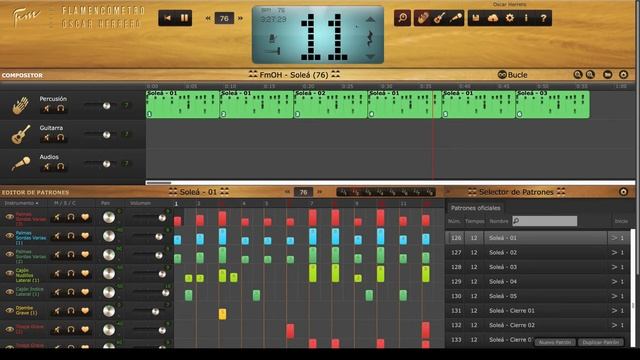Open the settings gear in top toolbar
This screenshot has height=360, width=640.
(510, 18)
